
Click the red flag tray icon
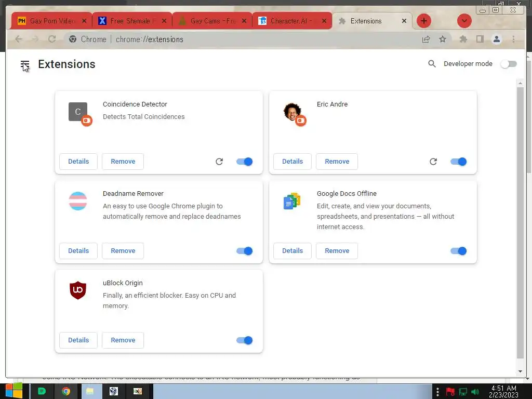(x=450, y=392)
